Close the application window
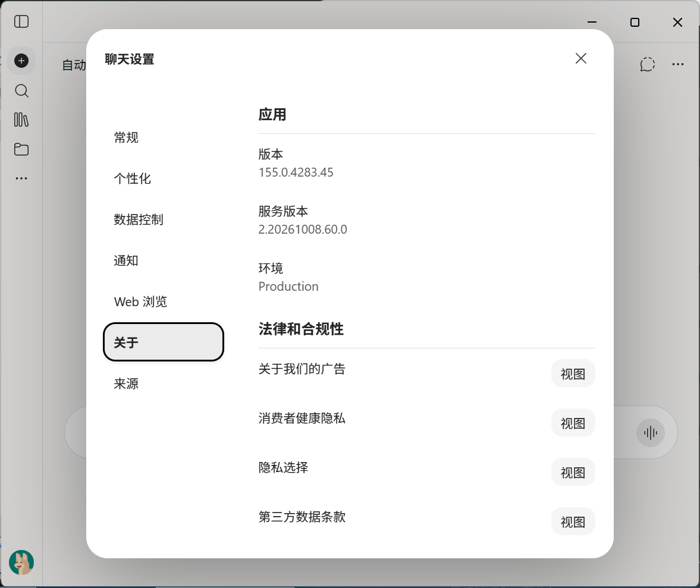 (677, 22)
